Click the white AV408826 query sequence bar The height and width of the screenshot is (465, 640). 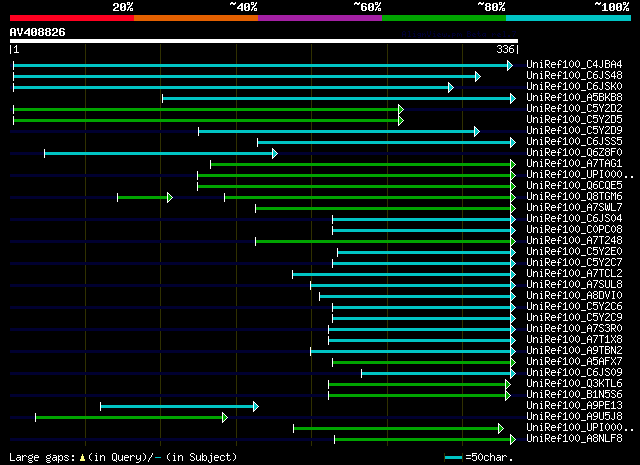tap(264, 41)
